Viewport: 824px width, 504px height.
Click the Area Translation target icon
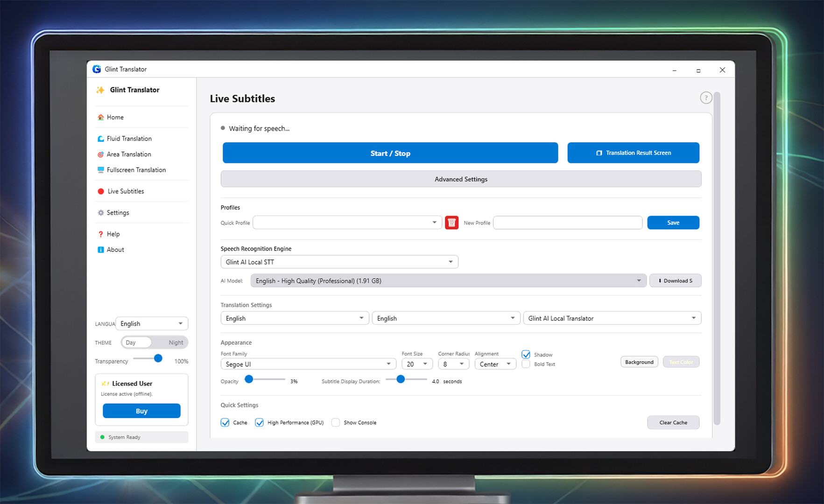coord(100,154)
